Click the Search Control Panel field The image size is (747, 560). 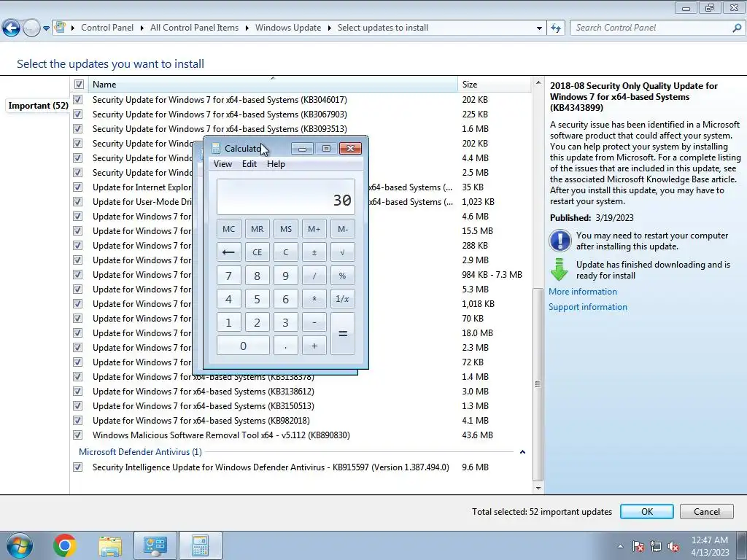point(657,28)
